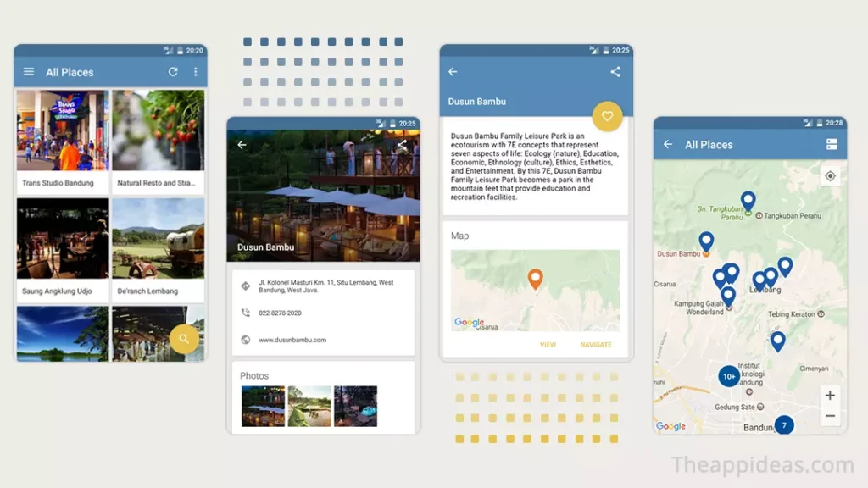Open the three-dot overflow menu on All Places
Screen dimensions: 868x488
[x=196, y=72]
